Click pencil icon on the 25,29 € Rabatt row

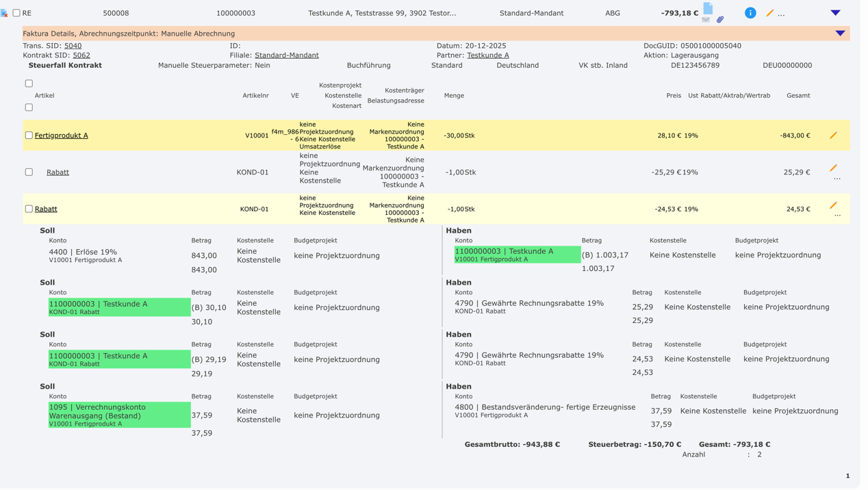pos(833,168)
